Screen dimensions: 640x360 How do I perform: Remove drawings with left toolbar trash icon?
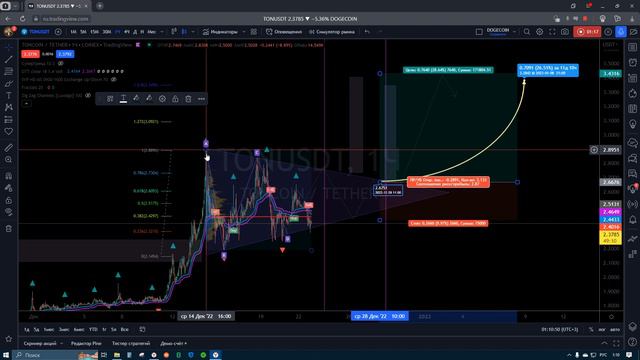coord(9,229)
